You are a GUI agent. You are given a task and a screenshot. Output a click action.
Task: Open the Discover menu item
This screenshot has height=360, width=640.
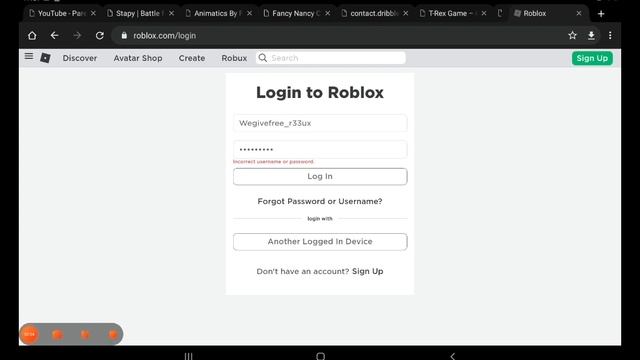point(80,58)
